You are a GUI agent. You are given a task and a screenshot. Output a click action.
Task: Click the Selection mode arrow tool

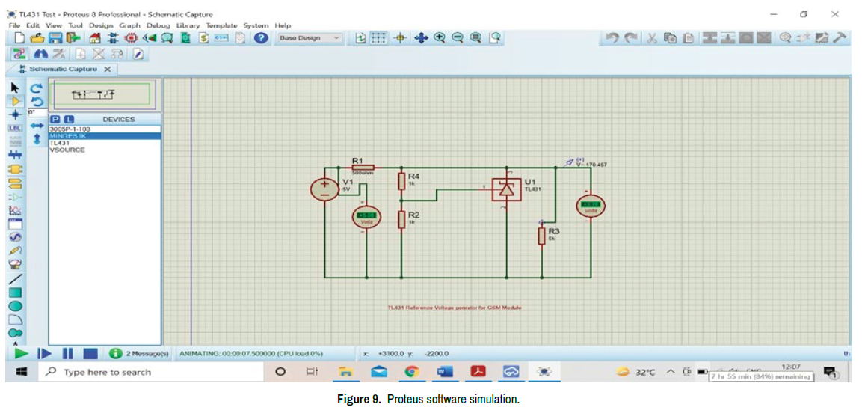[15, 88]
